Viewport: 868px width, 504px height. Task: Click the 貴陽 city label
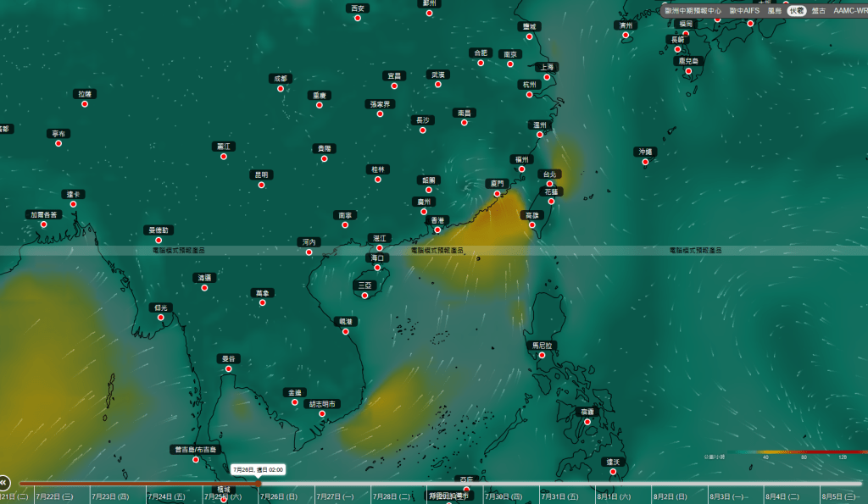(325, 148)
